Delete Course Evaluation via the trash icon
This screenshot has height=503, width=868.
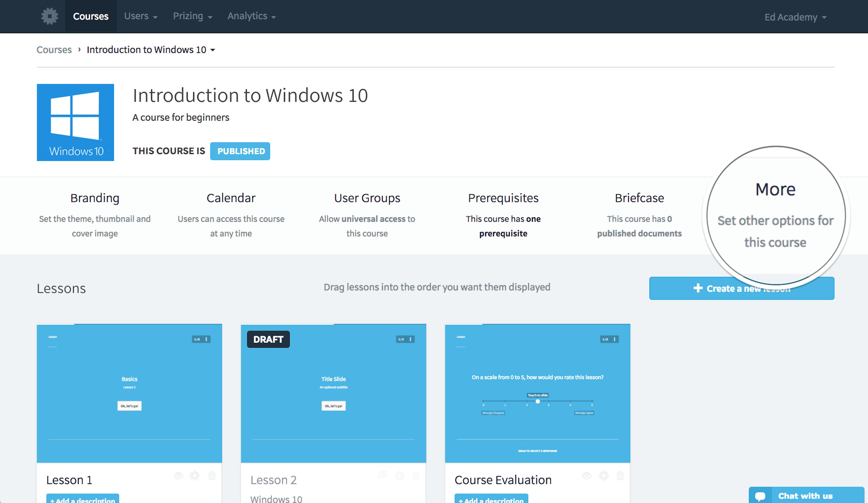tap(620, 476)
